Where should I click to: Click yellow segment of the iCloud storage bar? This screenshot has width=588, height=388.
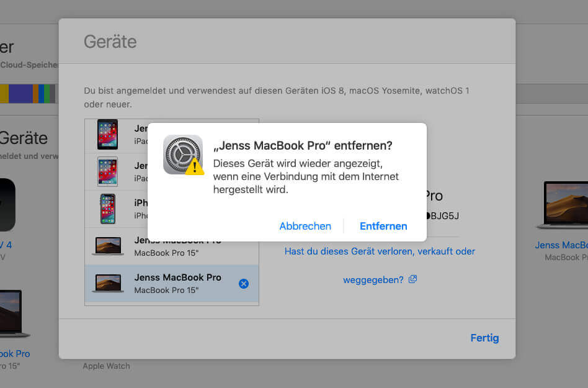[4, 93]
